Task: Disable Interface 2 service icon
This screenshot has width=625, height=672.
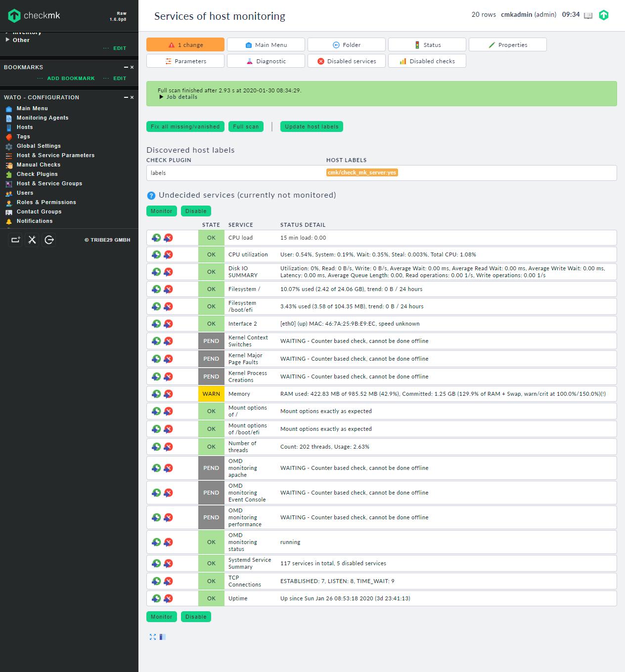Action: (x=168, y=324)
